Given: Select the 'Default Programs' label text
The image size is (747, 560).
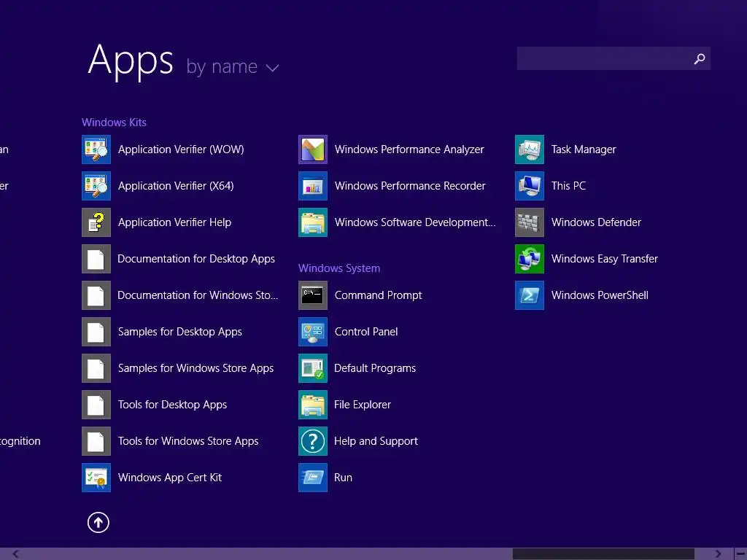Looking at the screenshot, I should coord(375,368).
